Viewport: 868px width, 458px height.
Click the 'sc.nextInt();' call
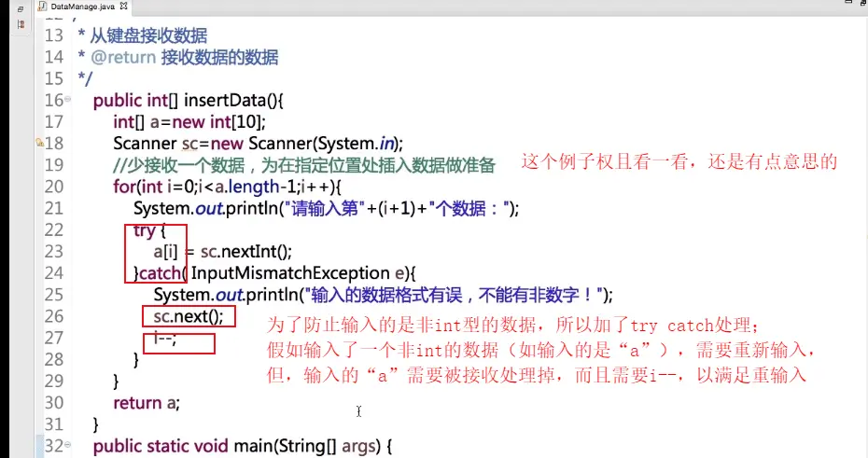point(245,252)
